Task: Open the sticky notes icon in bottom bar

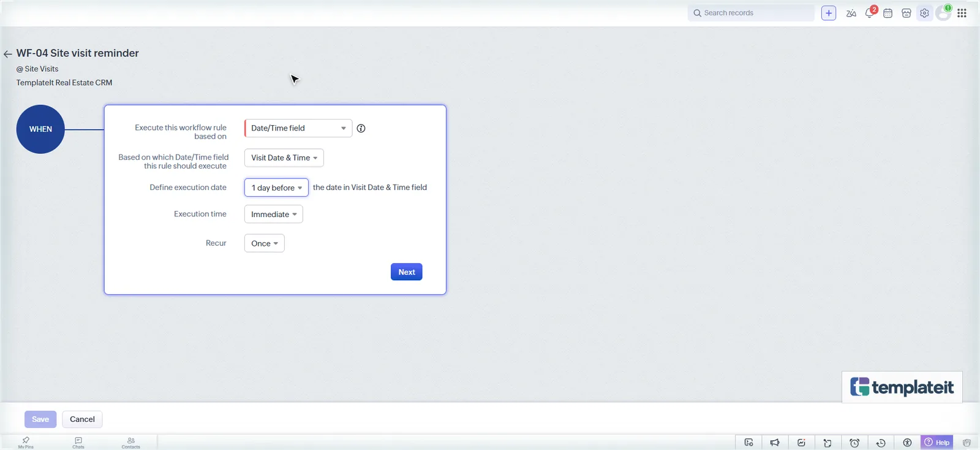Action: pos(827,443)
